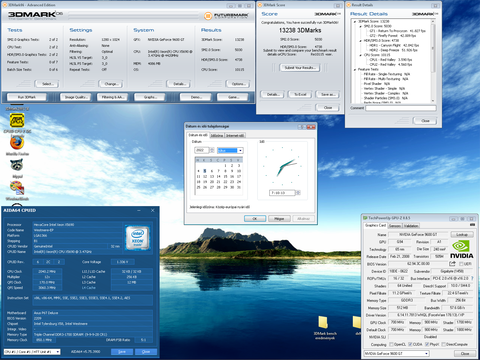Toggle the PhysX checkbox in GPU-Z

427,344
